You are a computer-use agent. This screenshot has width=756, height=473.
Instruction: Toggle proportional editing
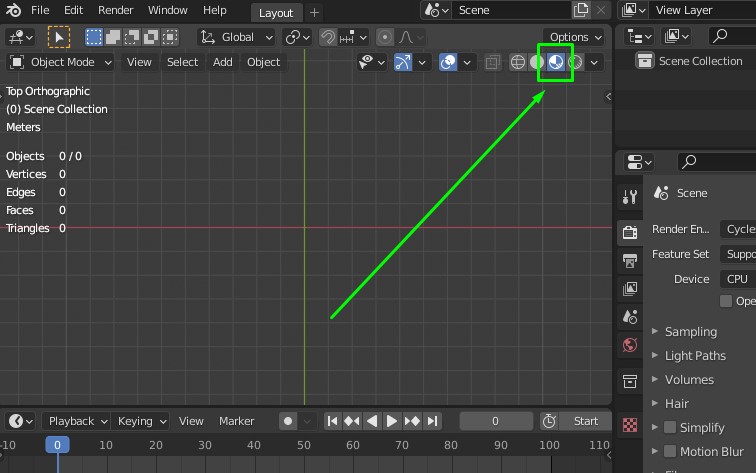tap(385, 37)
